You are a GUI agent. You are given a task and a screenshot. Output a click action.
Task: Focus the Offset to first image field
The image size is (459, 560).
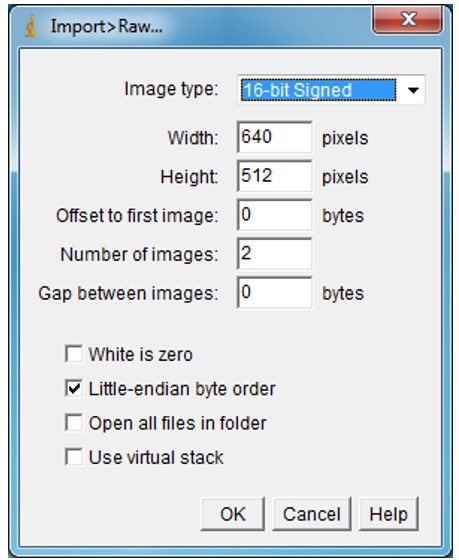coord(274,215)
